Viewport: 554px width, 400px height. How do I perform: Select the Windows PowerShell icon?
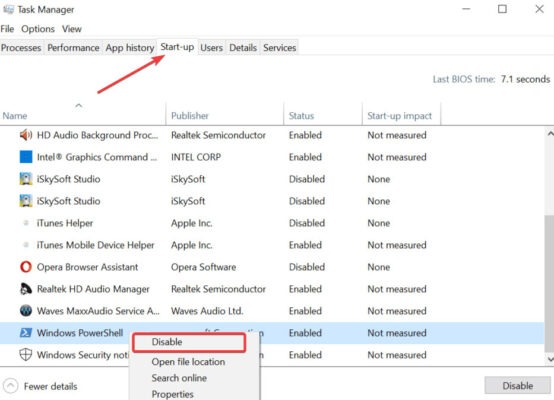pos(25,333)
